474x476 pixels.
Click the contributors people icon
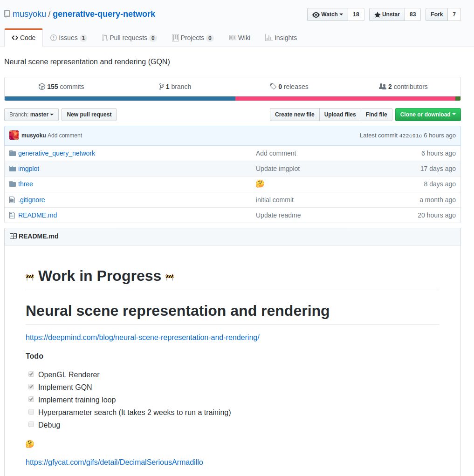[383, 87]
